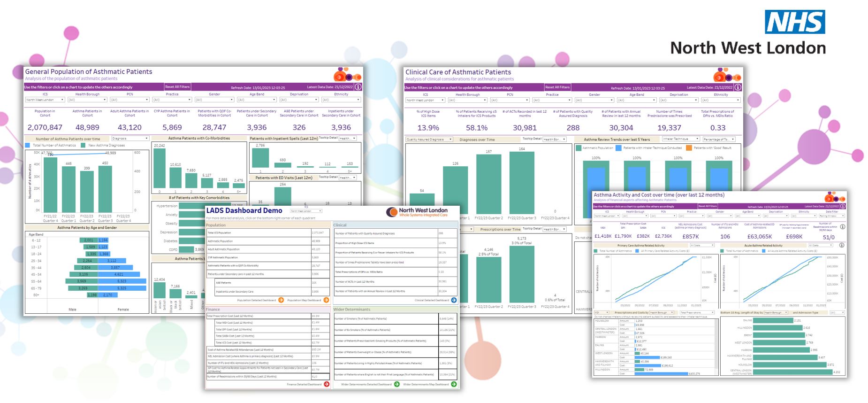Open Health Borough filter in General Population dashboard

87,100
